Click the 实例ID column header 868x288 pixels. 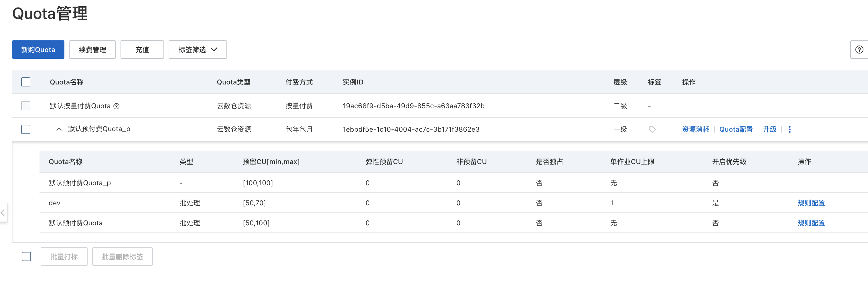pos(353,82)
